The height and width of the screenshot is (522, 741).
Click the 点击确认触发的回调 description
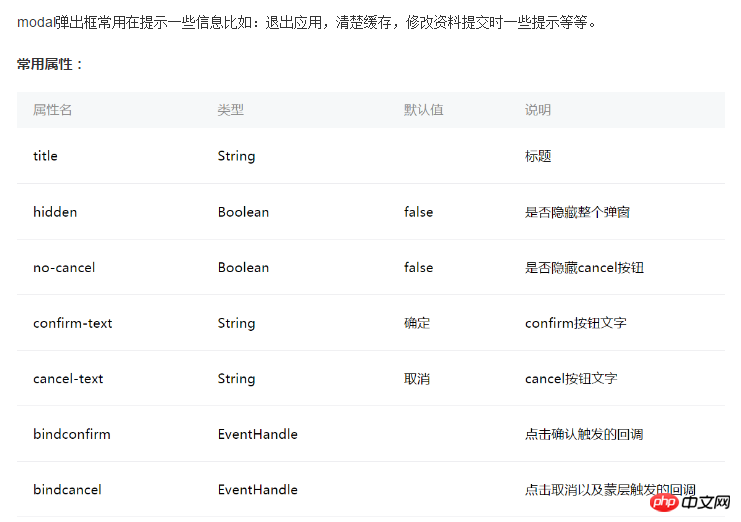point(584,434)
